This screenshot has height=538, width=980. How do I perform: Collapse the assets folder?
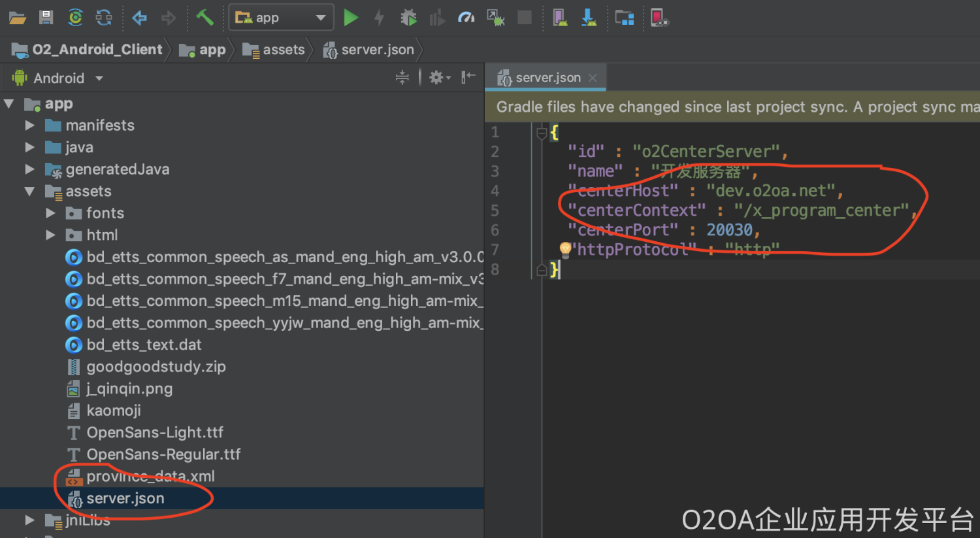(x=29, y=192)
